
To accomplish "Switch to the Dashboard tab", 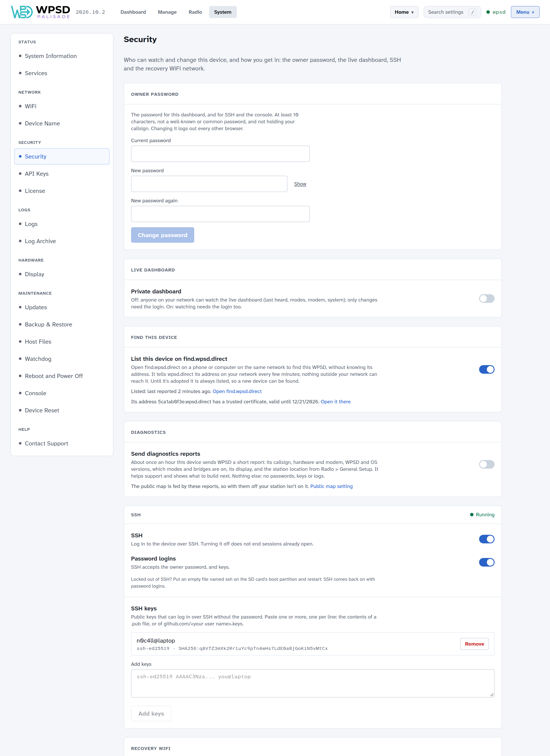I will click(133, 12).
